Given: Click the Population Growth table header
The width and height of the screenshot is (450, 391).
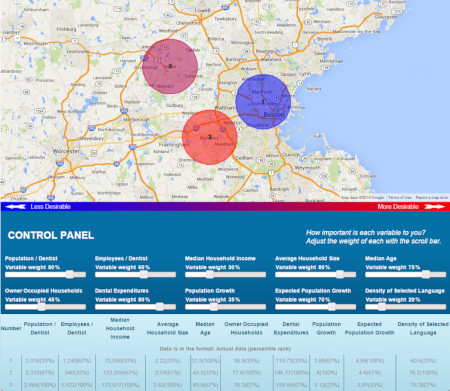Looking at the screenshot, I should click(326, 328).
